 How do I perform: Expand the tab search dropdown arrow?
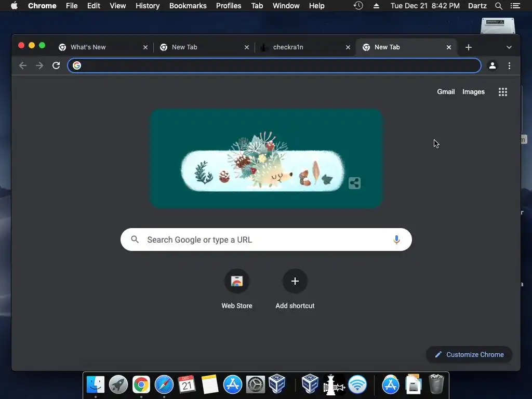click(509, 47)
